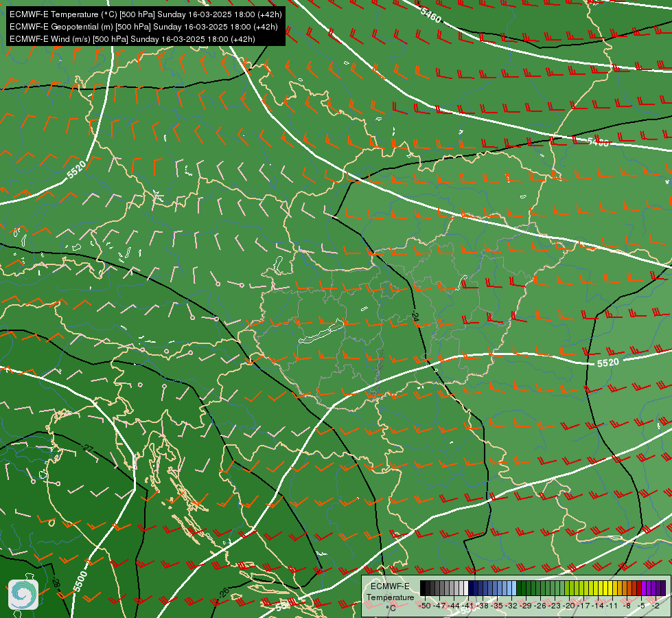
Task: Click the ECMWF-E Temperature legend title
Action: point(391,592)
